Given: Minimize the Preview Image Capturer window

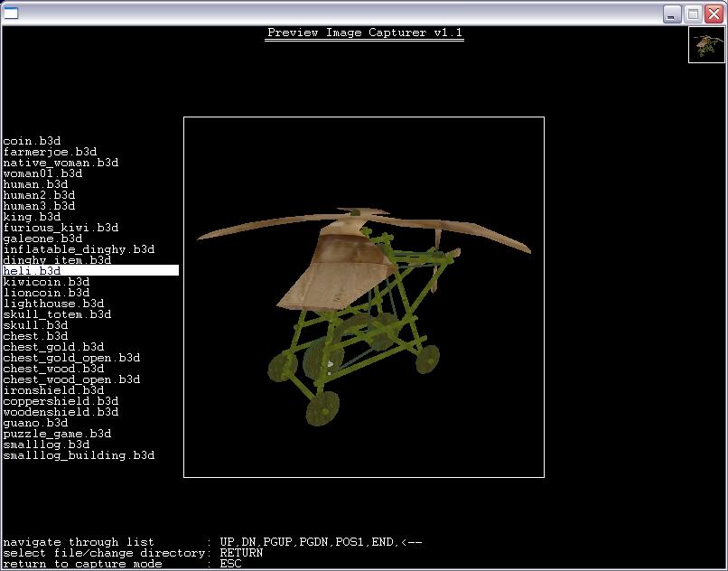Looking at the screenshot, I should (671, 14).
